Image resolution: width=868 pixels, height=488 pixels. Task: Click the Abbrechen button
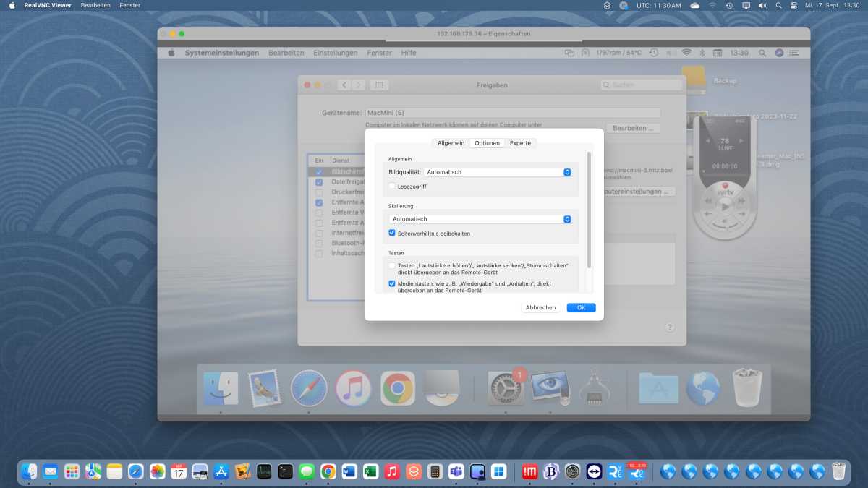pyautogui.click(x=540, y=308)
